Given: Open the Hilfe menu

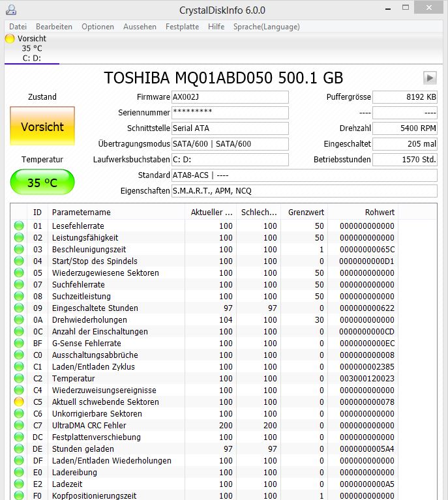Looking at the screenshot, I should (216, 27).
